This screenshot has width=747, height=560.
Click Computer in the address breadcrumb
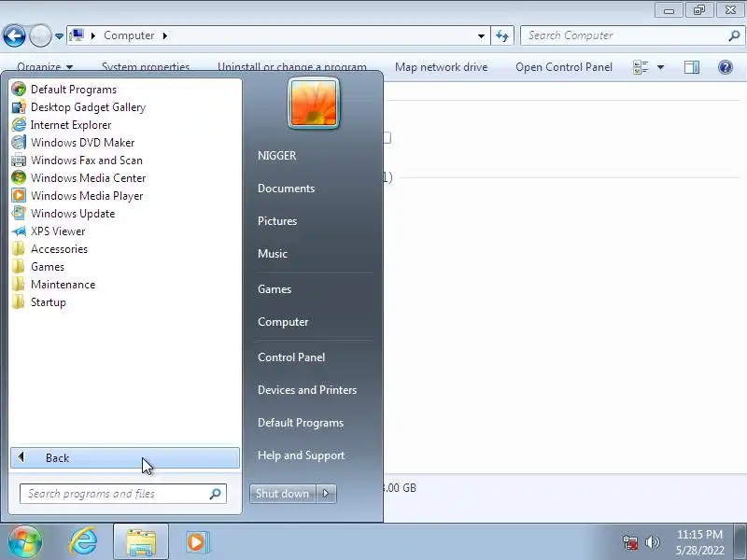click(x=129, y=35)
